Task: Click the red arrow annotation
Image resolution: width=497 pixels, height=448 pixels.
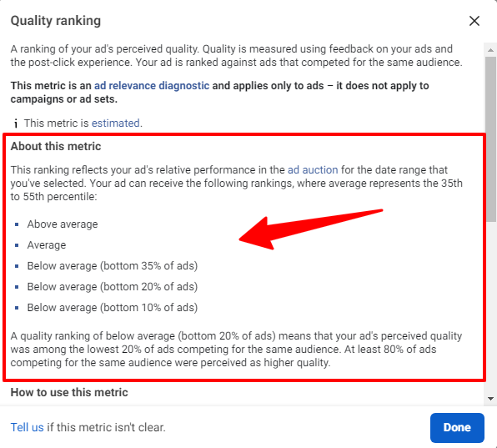Action: click(x=310, y=229)
